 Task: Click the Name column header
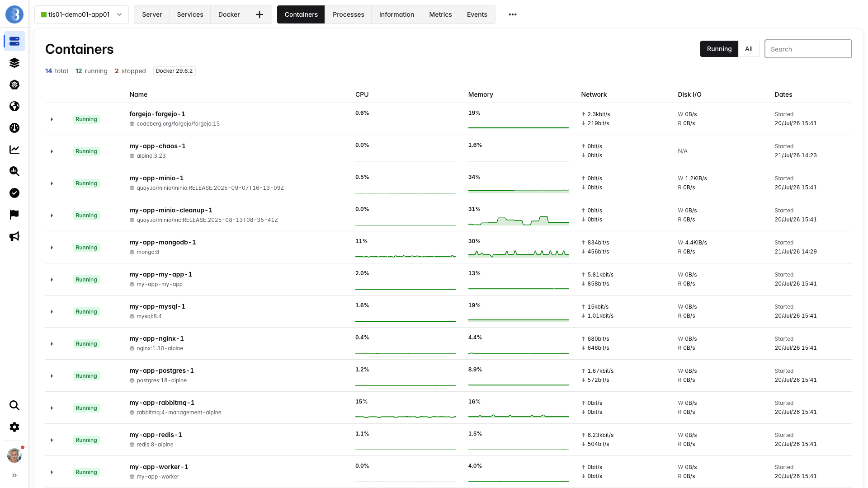[x=138, y=94]
